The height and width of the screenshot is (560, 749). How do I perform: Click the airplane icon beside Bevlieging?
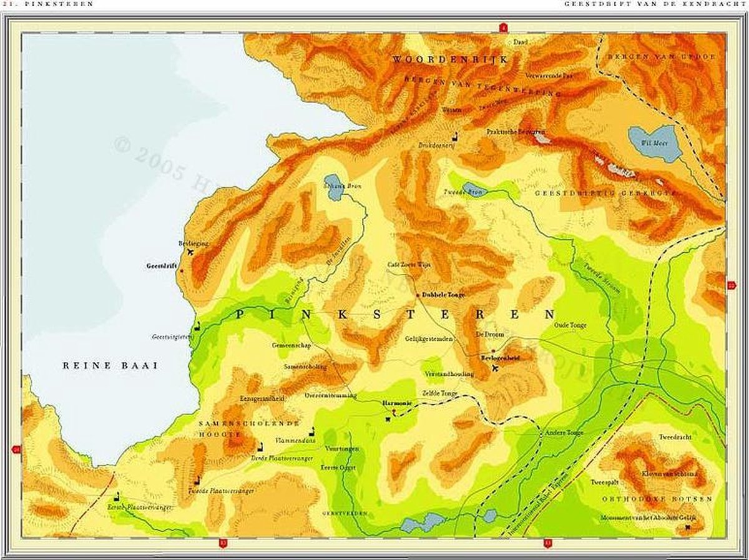(x=190, y=252)
